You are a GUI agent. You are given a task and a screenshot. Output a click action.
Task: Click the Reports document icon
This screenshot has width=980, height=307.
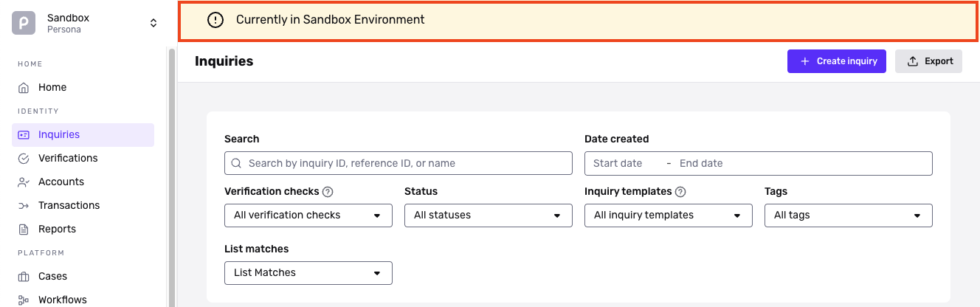click(x=24, y=230)
